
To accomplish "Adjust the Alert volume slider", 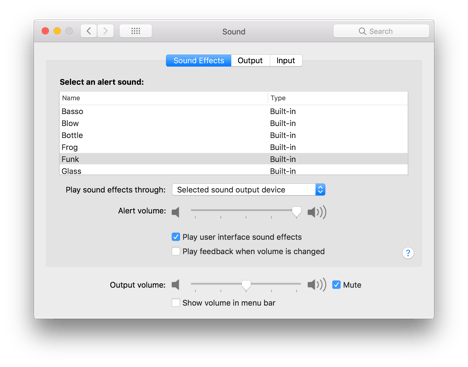I will point(296,211).
